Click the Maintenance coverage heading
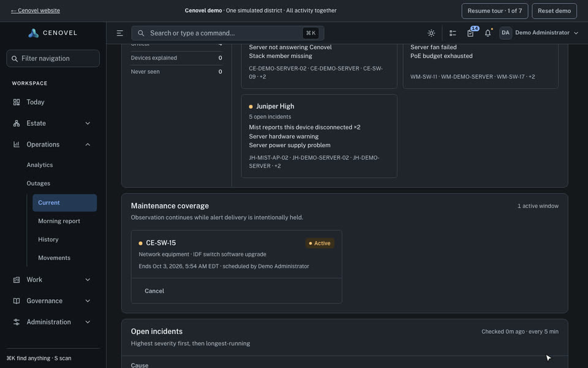588x368 pixels. 170,206
